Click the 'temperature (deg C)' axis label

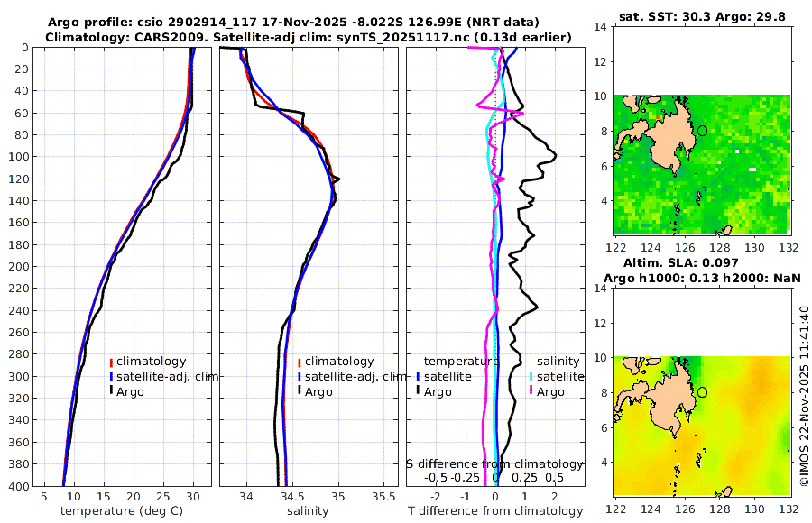122,511
